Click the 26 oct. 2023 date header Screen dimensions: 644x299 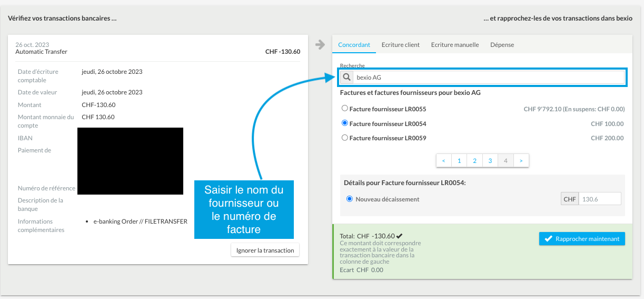(x=32, y=45)
